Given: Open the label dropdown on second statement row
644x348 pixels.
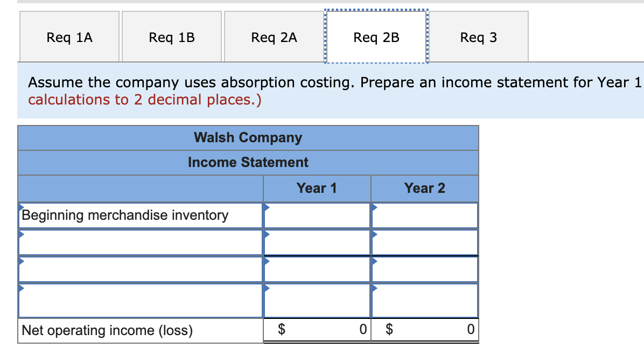Looking at the screenshot, I should pos(22,234).
